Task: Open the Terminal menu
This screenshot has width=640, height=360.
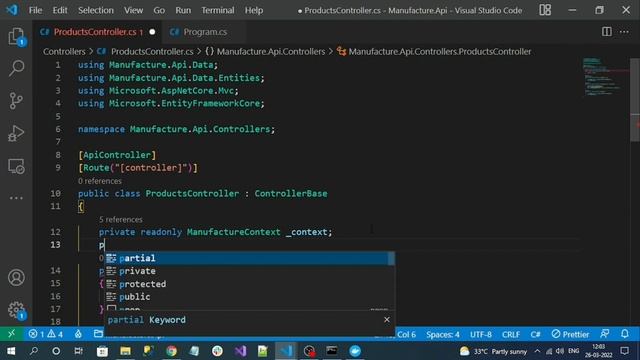Action: pos(218,10)
